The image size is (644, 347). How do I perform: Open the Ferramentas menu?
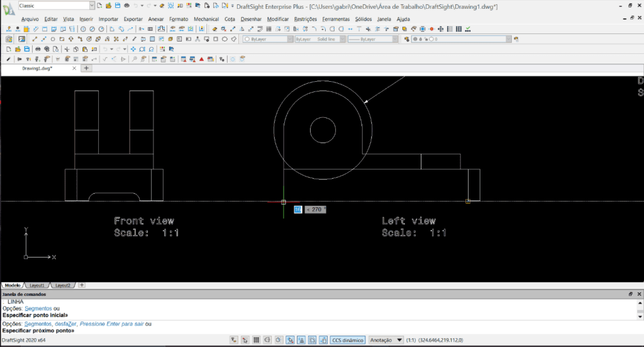click(336, 19)
